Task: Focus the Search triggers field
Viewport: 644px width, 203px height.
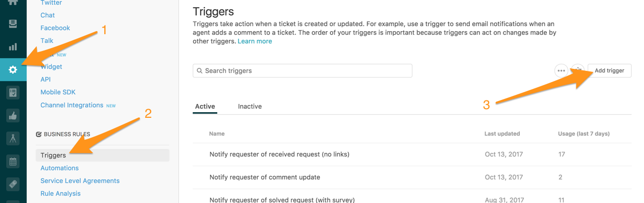Action: pyautogui.click(x=303, y=70)
